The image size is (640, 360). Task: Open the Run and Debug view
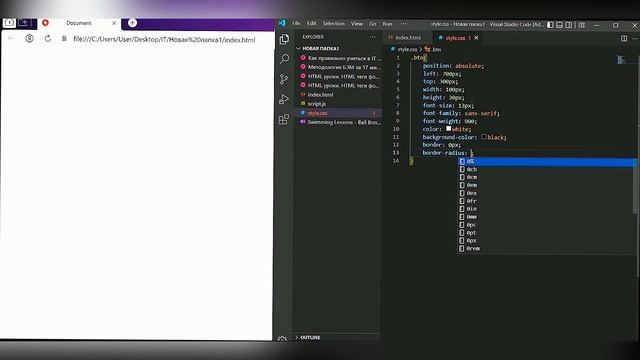pyautogui.click(x=284, y=99)
